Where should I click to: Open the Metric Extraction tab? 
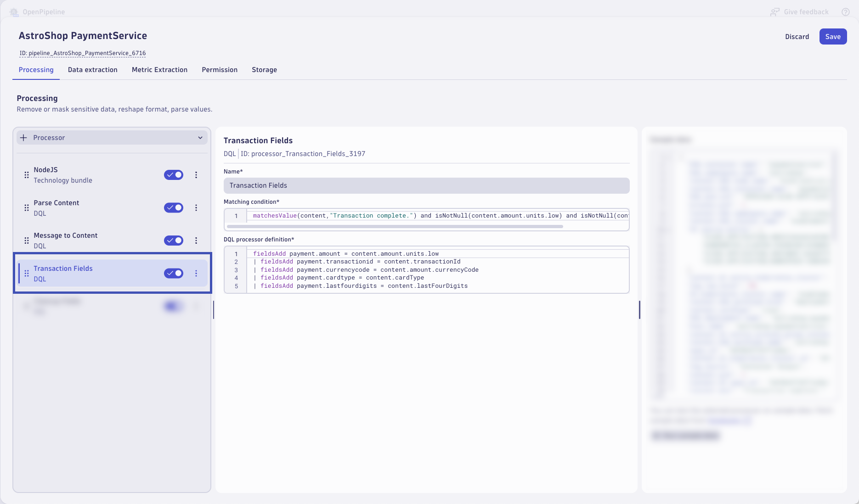coord(159,70)
